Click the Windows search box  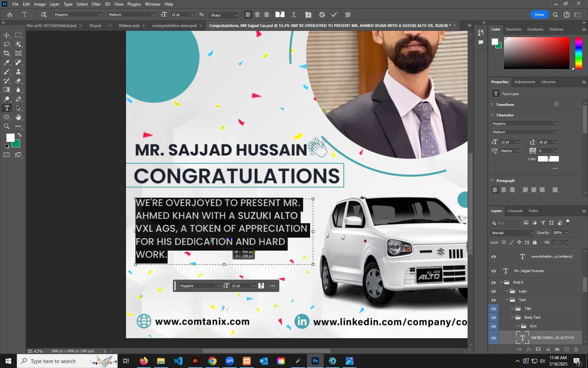(67, 361)
